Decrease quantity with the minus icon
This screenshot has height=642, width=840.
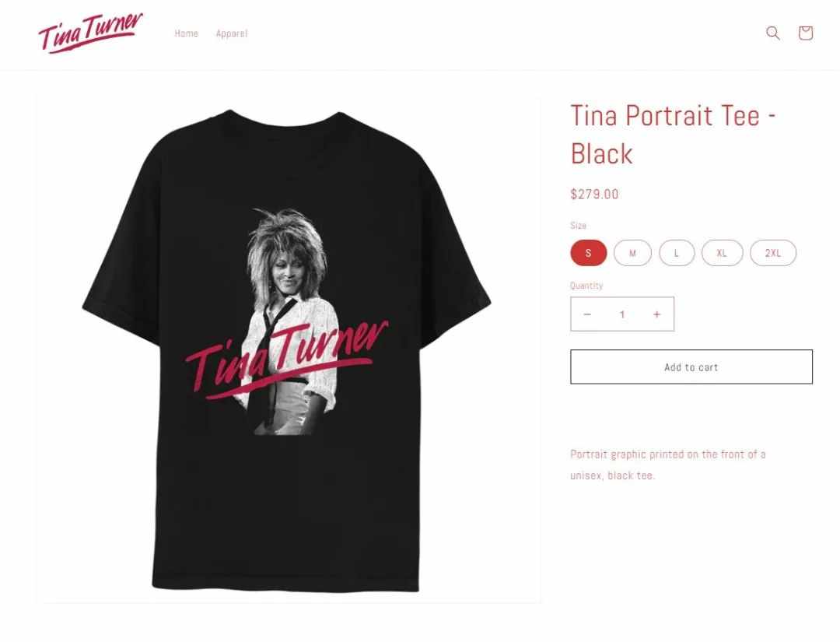tap(587, 314)
